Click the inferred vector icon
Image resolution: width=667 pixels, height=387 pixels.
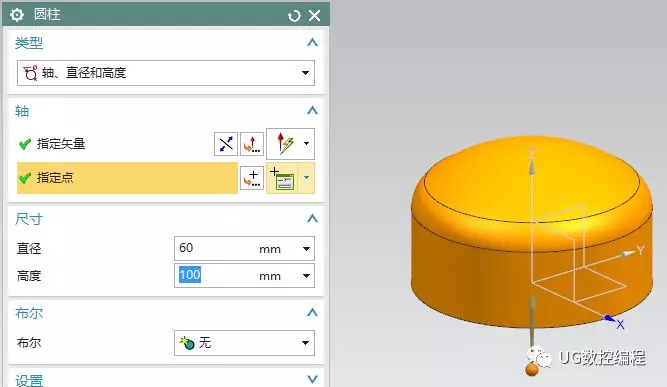285,144
